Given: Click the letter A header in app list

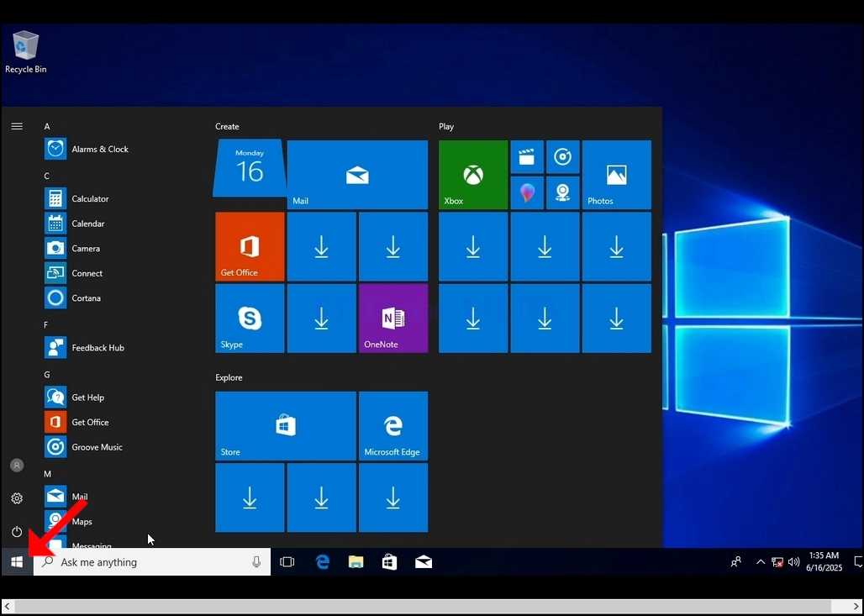Looking at the screenshot, I should (47, 126).
